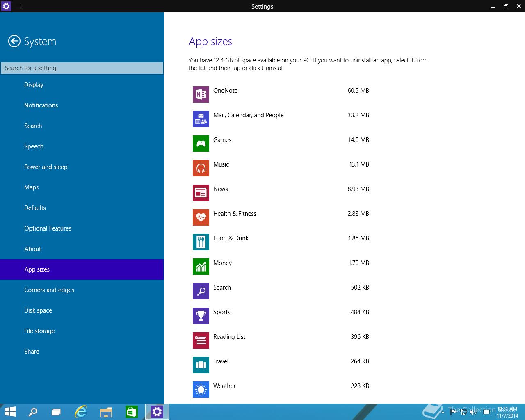
Task: Click the network tray icon
Action: [463, 412]
